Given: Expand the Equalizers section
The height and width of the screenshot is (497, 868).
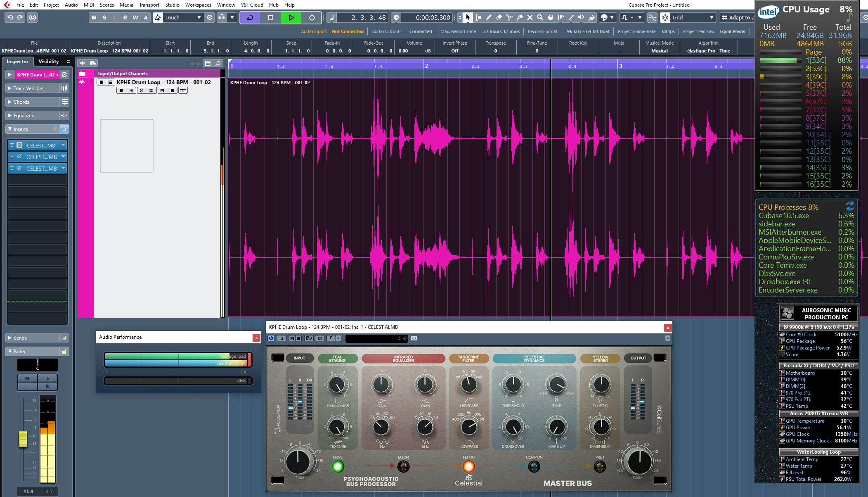Looking at the screenshot, I should point(10,116).
